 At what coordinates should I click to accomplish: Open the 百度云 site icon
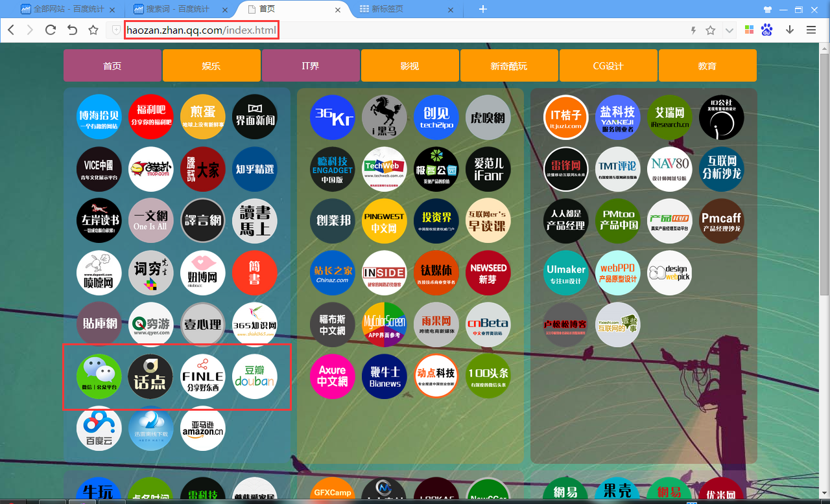99,428
